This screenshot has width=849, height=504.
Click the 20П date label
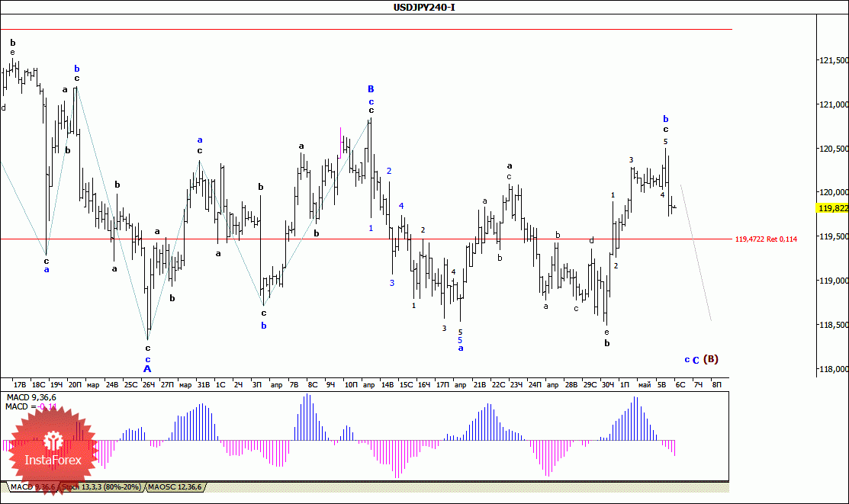coord(75,385)
